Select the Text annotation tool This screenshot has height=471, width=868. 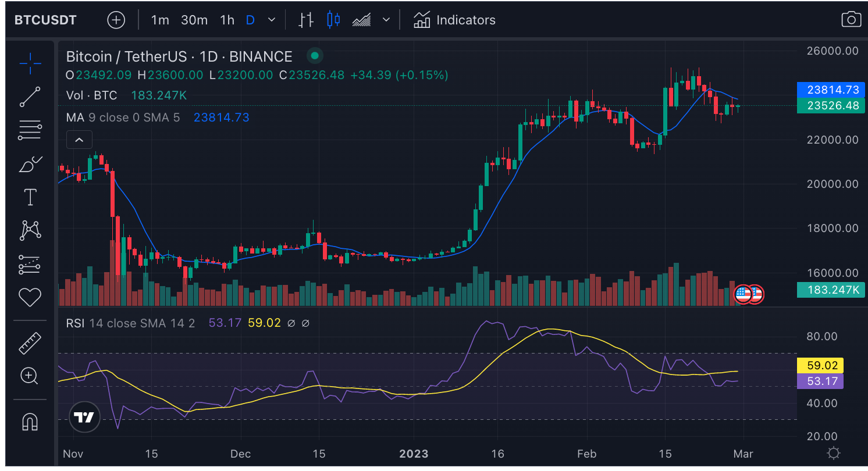click(30, 197)
